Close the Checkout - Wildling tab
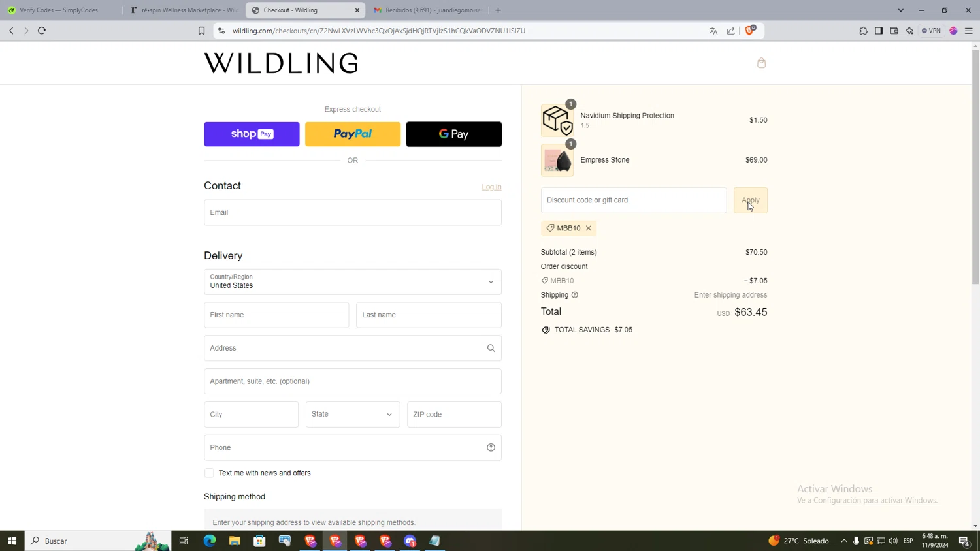The height and width of the screenshot is (551, 980). coord(357,10)
